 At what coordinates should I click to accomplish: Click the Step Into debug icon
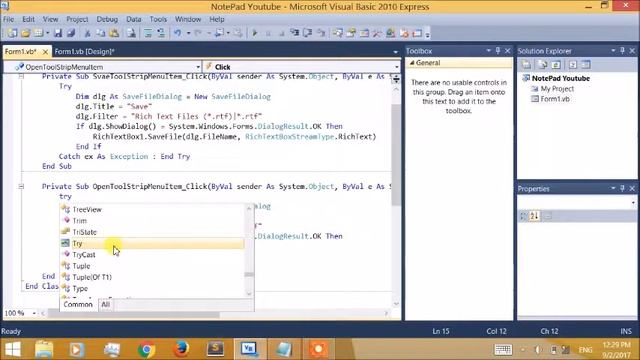click(x=294, y=33)
